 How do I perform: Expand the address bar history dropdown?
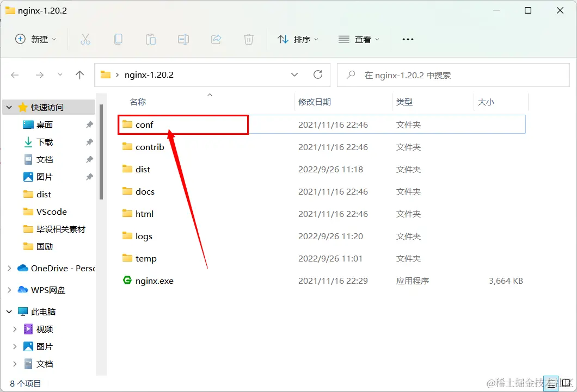(294, 75)
